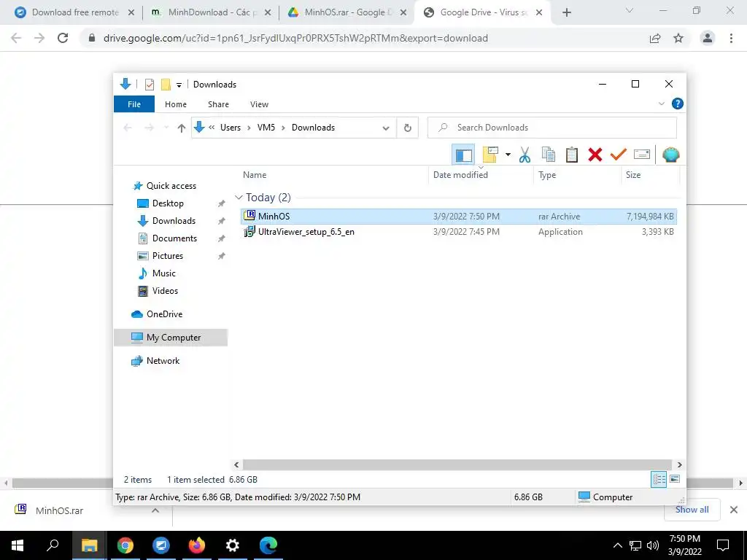Click the orange checkmark Properties icon
Viewport: 747px width, 560px height.
[x=619, y=155]
